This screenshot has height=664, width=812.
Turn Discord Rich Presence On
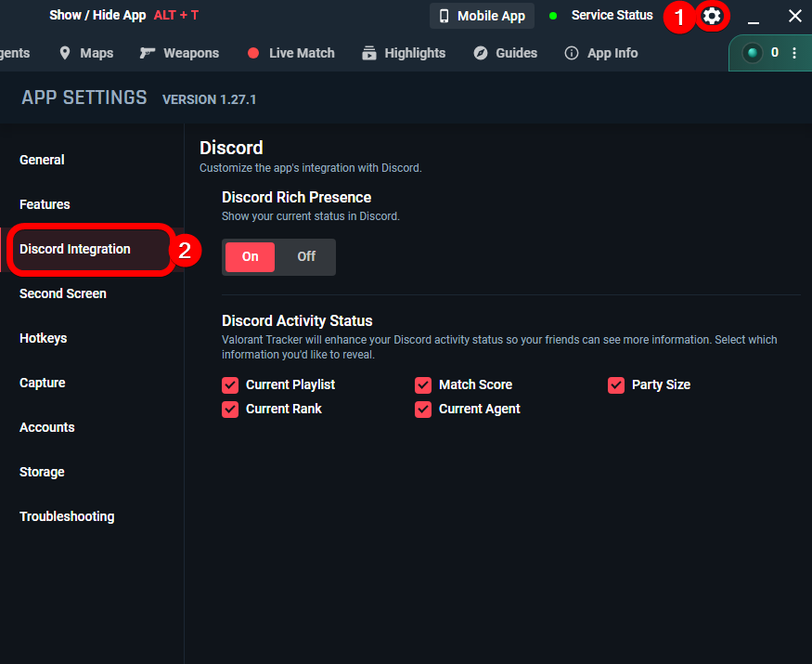click(251, 256)
